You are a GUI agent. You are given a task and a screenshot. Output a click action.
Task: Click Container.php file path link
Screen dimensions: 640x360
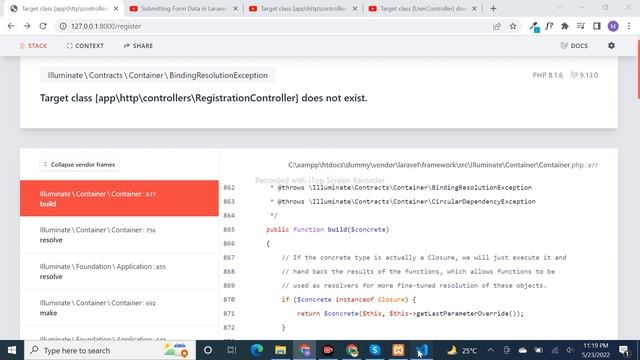(x=443, y=165)
